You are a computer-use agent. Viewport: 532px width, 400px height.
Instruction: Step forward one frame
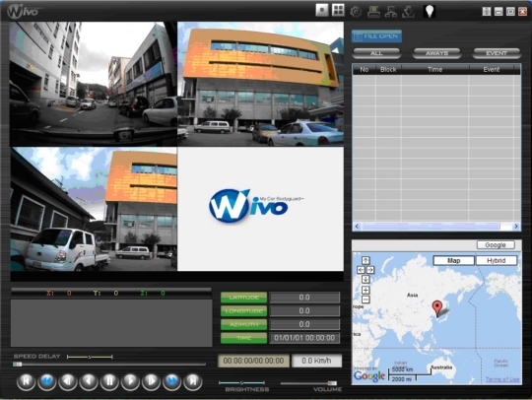pos(152,381)
